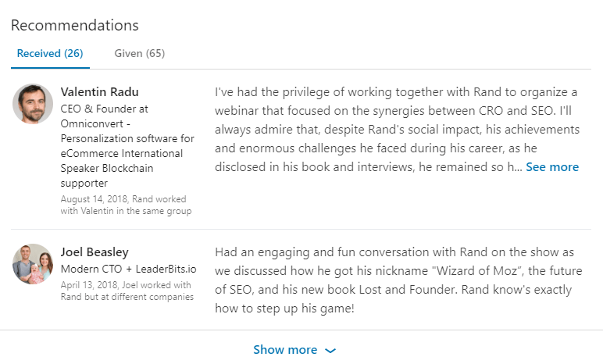Click the April 13, 2018 relationship note
The height and width of the screenshot is (364, 603).
click(x=127, y=291)
